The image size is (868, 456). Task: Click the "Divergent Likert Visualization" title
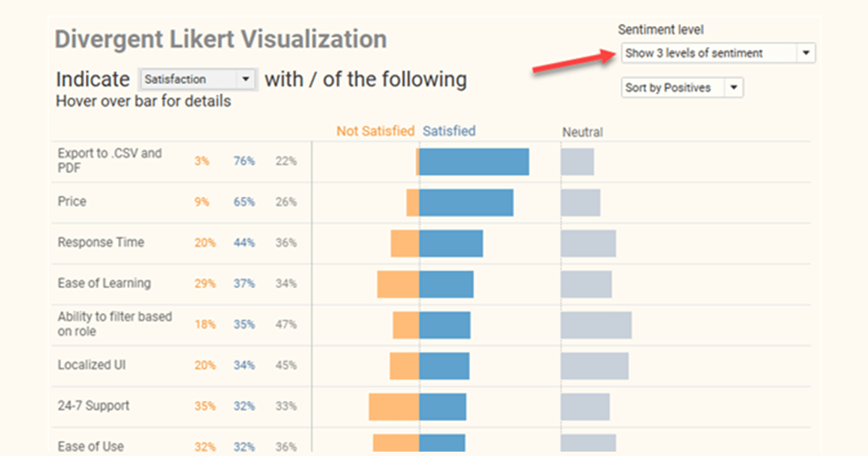(x=221, y=39)
